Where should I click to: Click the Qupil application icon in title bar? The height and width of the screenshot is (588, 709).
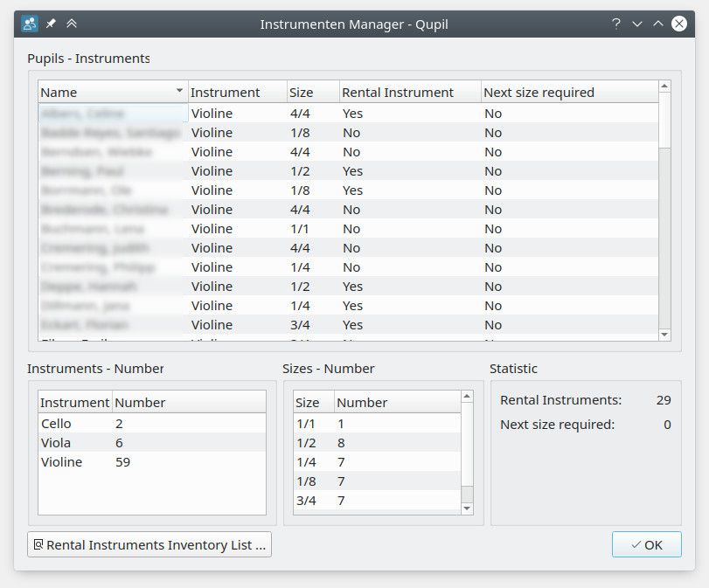click(x=30, y=24)
